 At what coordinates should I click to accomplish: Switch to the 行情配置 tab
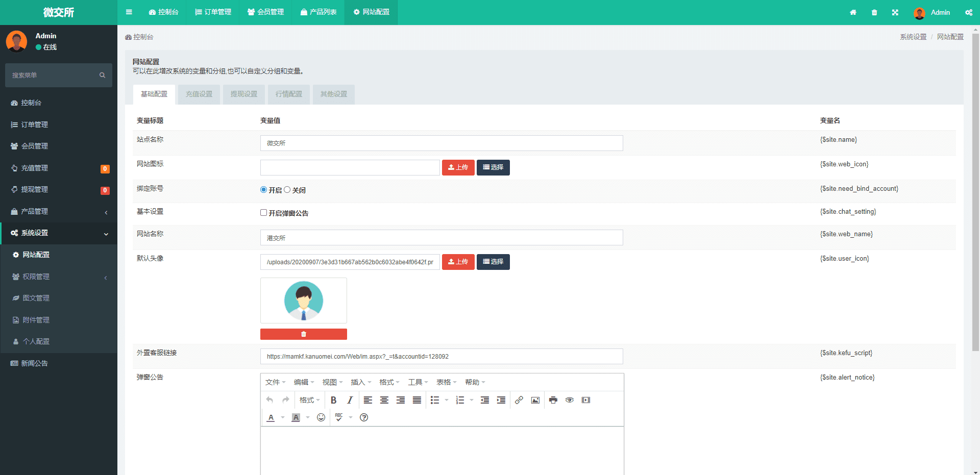pyautogui.click(x=289, y=94)
